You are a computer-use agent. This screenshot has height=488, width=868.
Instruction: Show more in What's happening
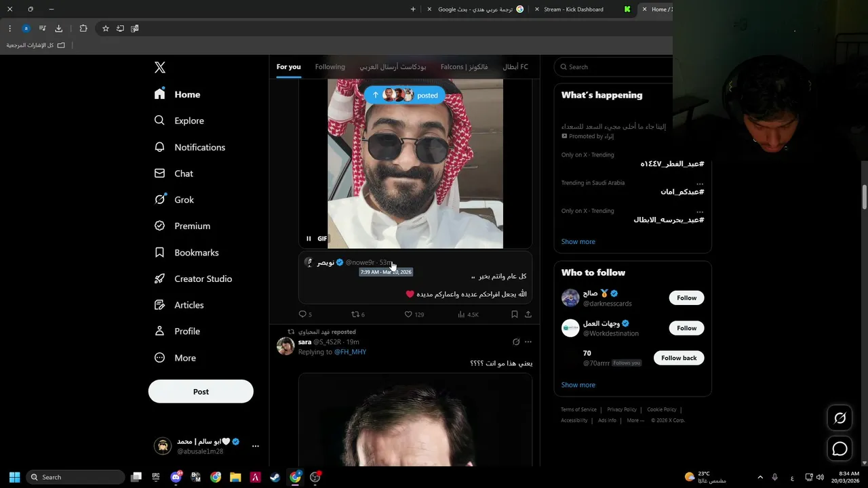click(578, 241)
